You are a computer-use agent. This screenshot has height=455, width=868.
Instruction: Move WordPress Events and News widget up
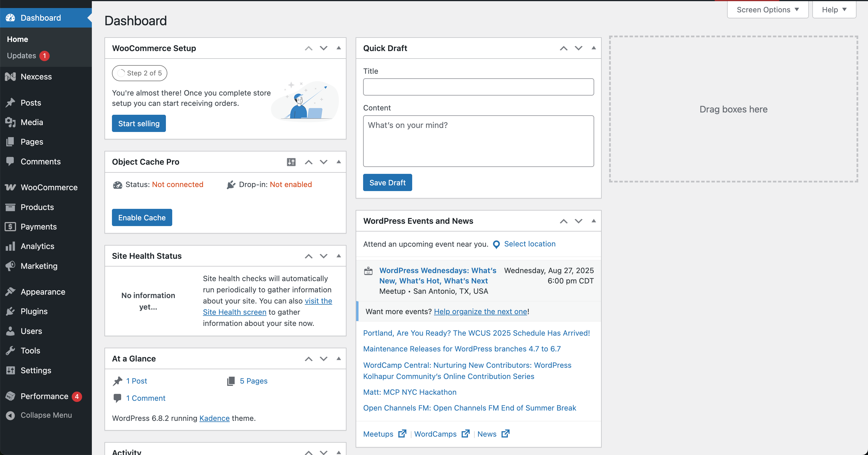point(564,221)
